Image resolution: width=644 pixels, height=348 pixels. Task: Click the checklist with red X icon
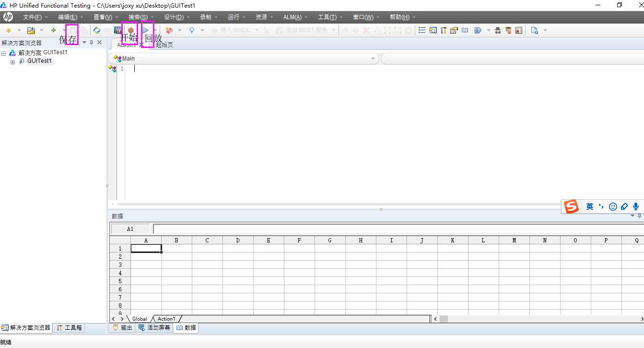pos(518,30)
